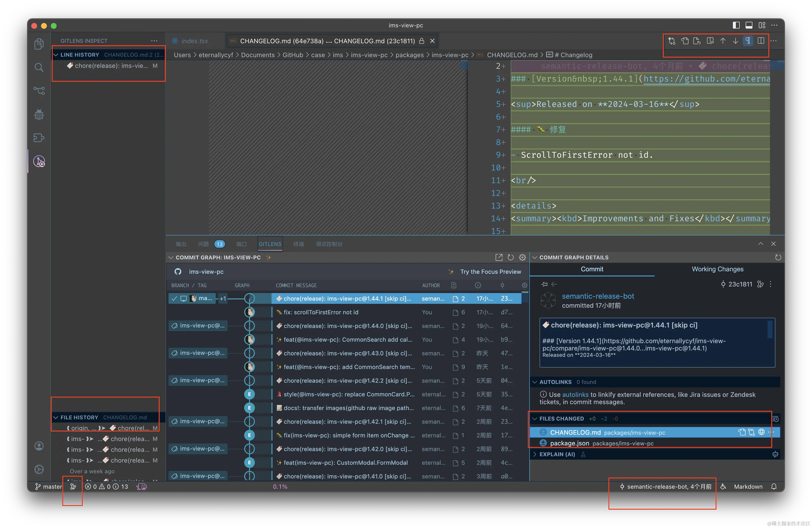The image size is (812, 528).
Task: Open the Extensions view icon
Action: tap(39, 138)
